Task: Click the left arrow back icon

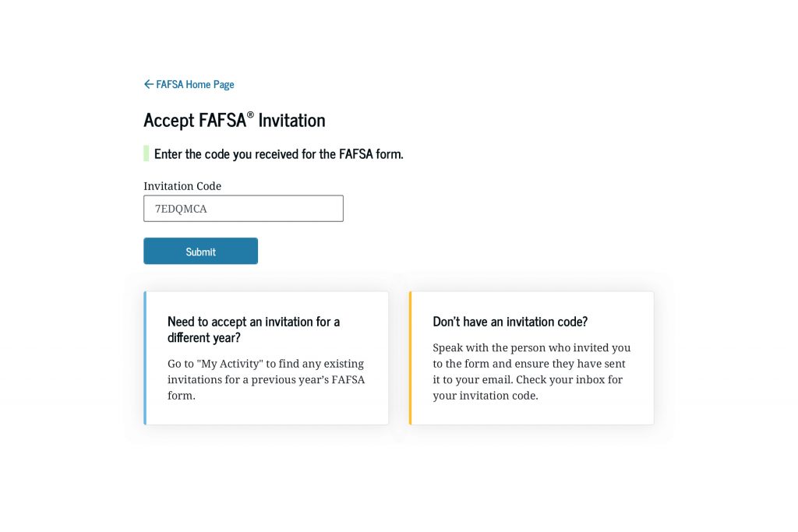Action: (x=147, y=84)
